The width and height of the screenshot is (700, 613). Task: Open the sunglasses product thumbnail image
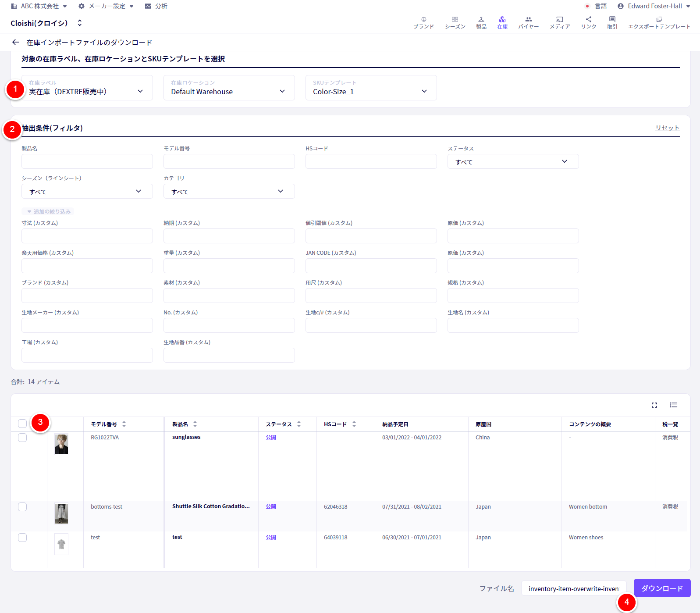click(x=61, y=444)
